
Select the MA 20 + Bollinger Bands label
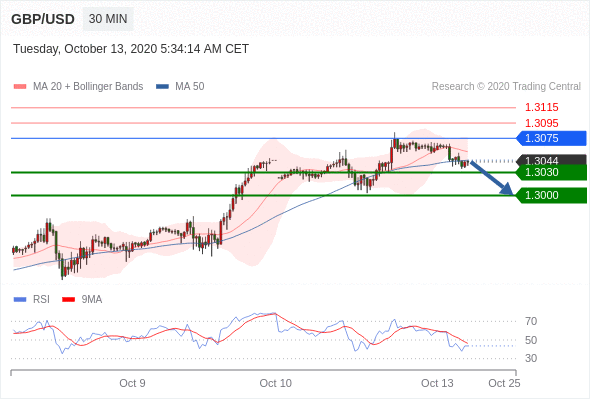point(88,87)
